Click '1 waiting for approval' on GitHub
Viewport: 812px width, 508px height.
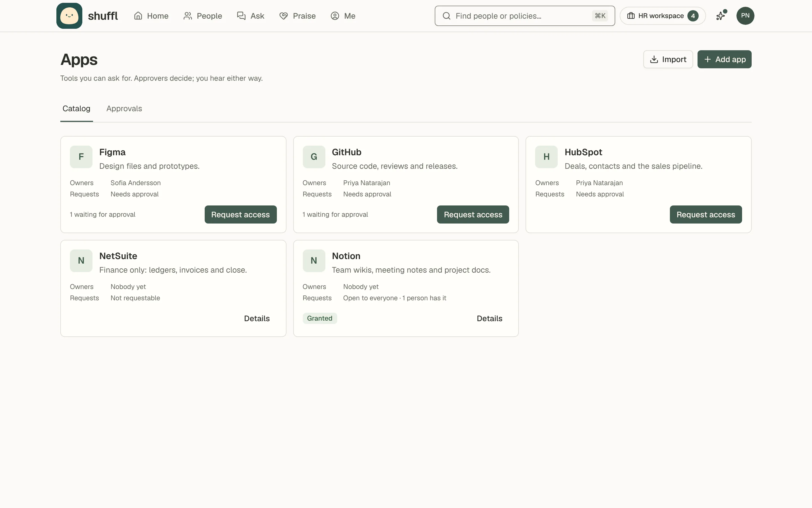coord(335,214)
